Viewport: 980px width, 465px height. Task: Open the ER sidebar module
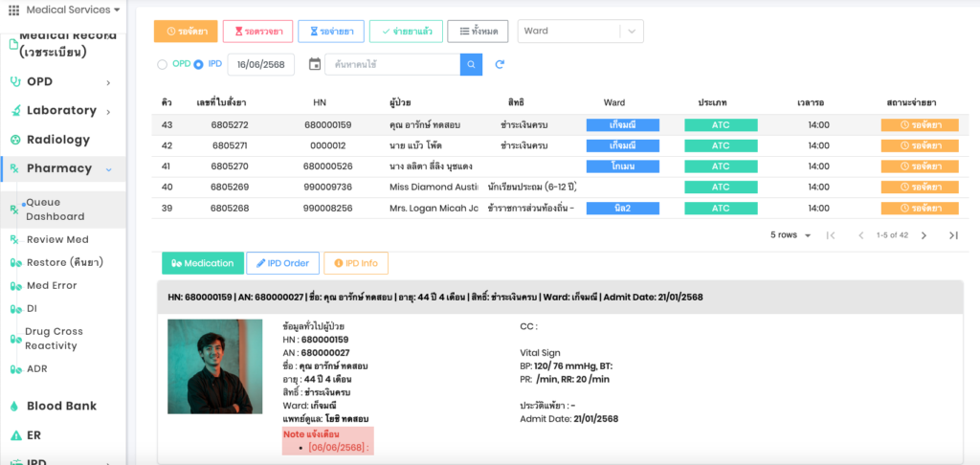pos(33,435)
